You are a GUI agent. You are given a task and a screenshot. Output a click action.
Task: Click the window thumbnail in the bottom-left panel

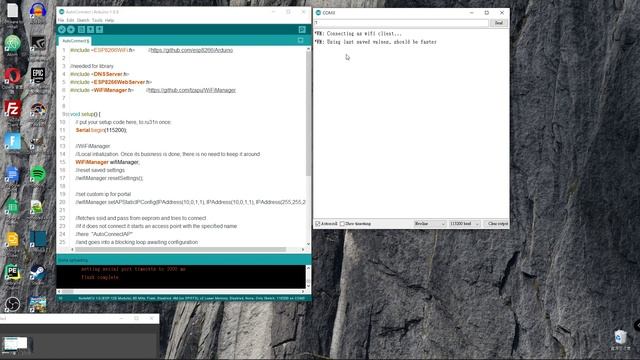tap(16, 344)
